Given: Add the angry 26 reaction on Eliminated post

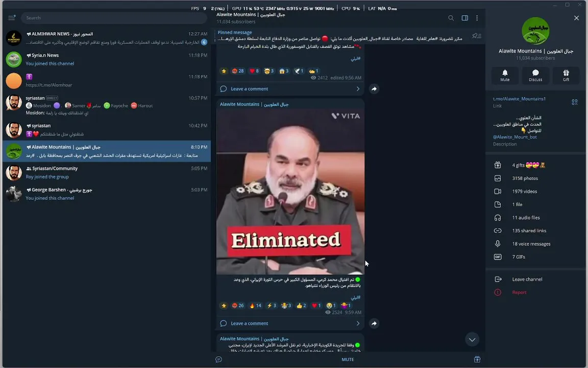Looking at the screenshot, I should tap(238, 306).
